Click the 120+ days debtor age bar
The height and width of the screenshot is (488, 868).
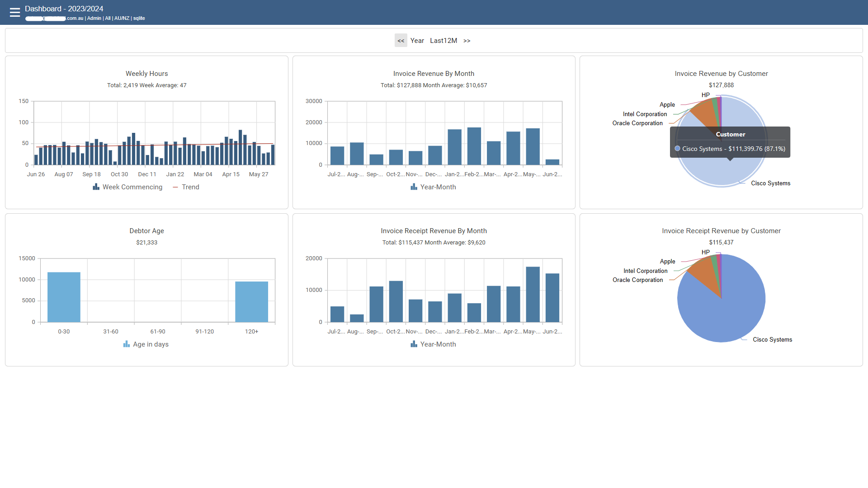[251, 301]
